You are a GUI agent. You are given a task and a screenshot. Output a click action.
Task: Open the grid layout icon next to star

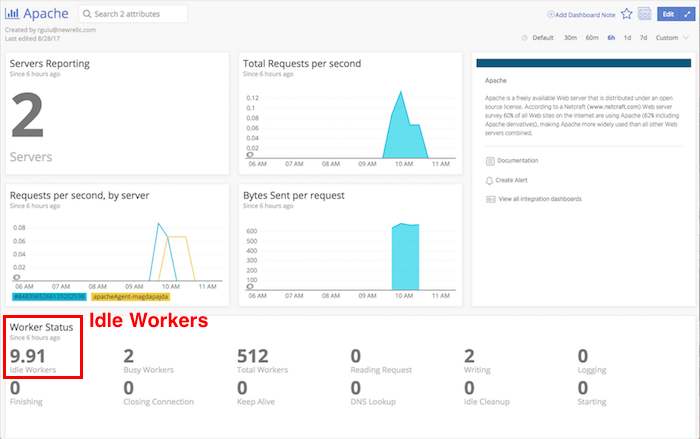tap(645, 14)
